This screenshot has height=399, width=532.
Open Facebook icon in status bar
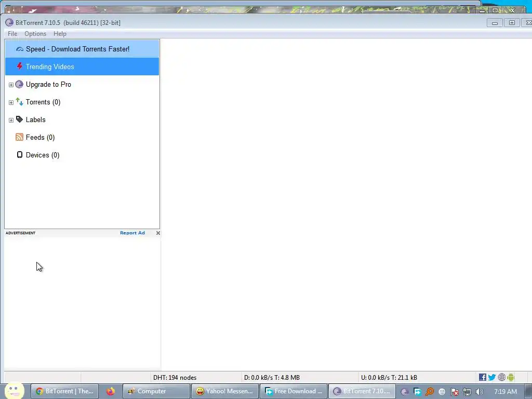(x=482, y=377)
